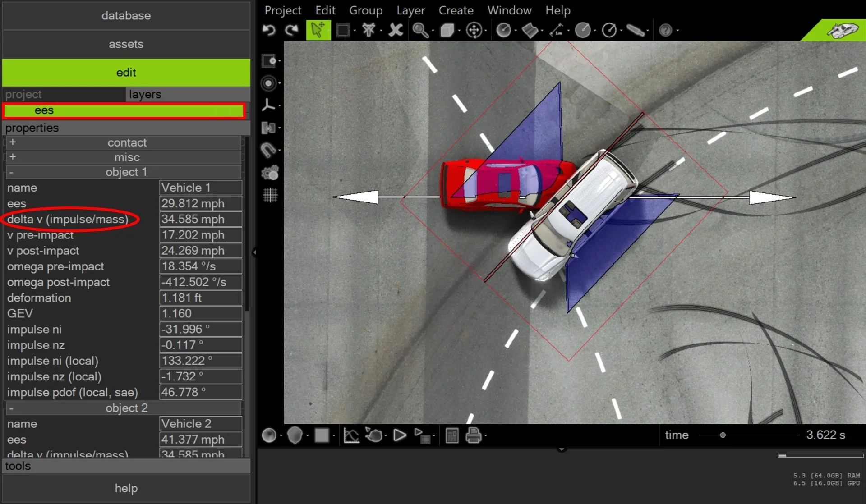Screen dimensions: 866x504
Task: Toggle the grid display icon
Action: [270, 195]
